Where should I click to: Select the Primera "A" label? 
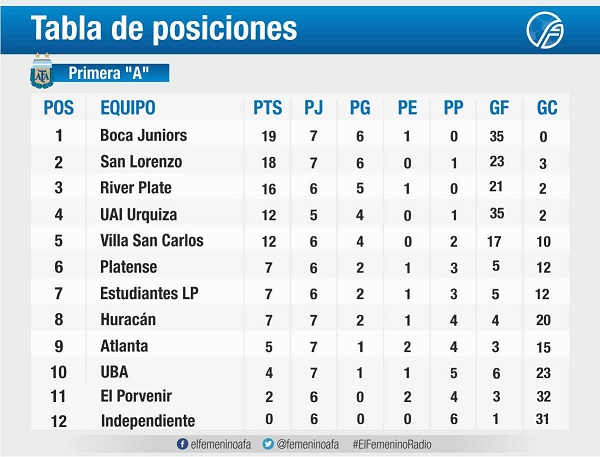pyautogui.click(x=112, y=73)
